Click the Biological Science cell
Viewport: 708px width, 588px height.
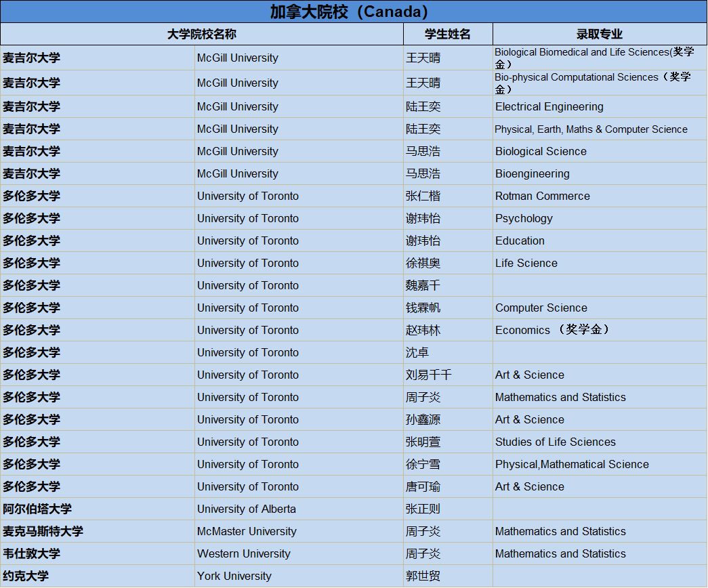600,151
